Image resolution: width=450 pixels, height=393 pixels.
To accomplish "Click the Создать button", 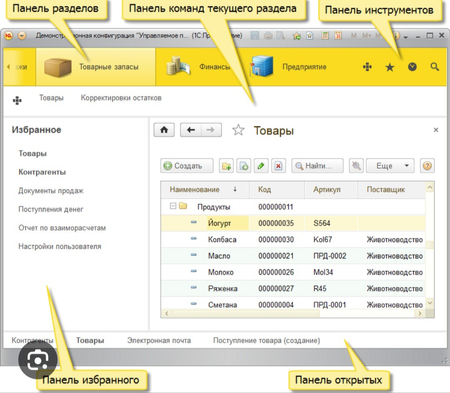I will (187, 166).
